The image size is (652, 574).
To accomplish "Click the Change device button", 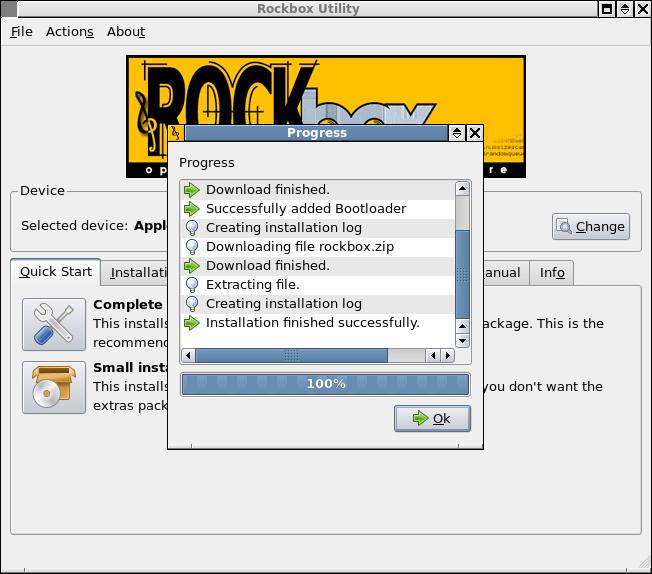I will coord(590,226).
